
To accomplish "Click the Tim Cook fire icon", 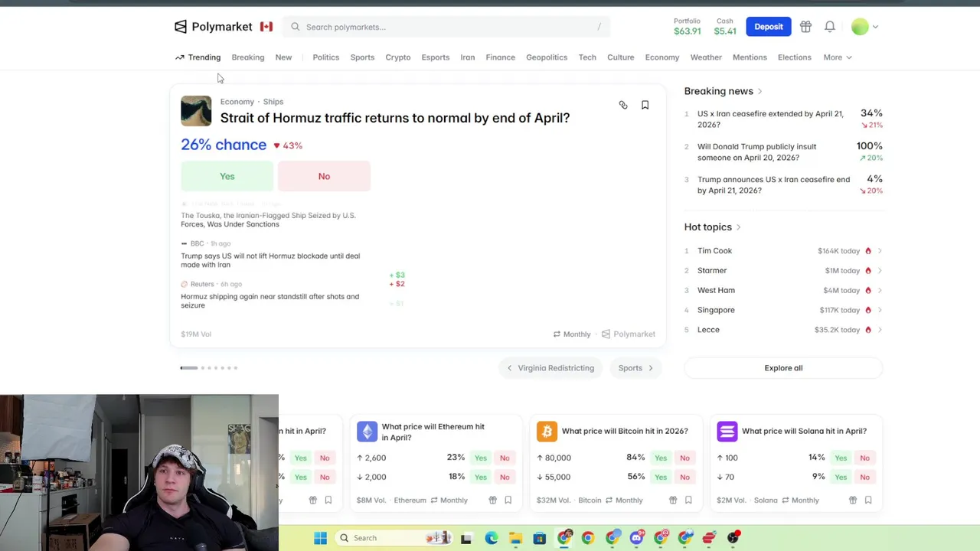I will click(x=868, y=251).
